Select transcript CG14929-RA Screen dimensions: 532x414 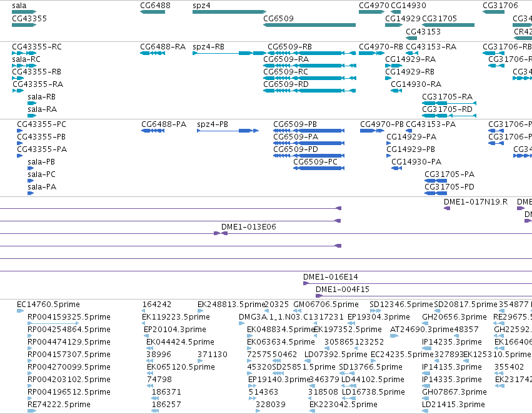pos(394,66)
